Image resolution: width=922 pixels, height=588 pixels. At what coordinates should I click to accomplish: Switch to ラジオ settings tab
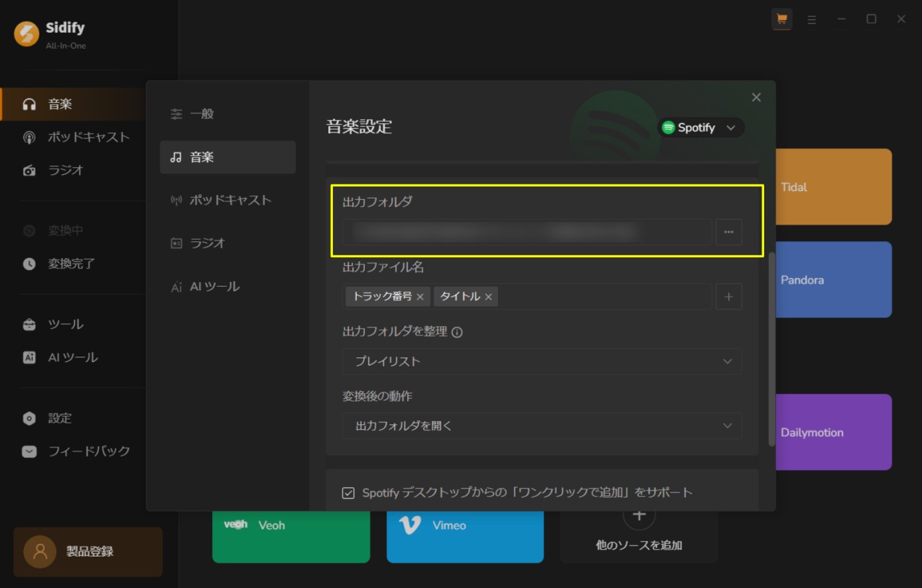coord(227,243)
